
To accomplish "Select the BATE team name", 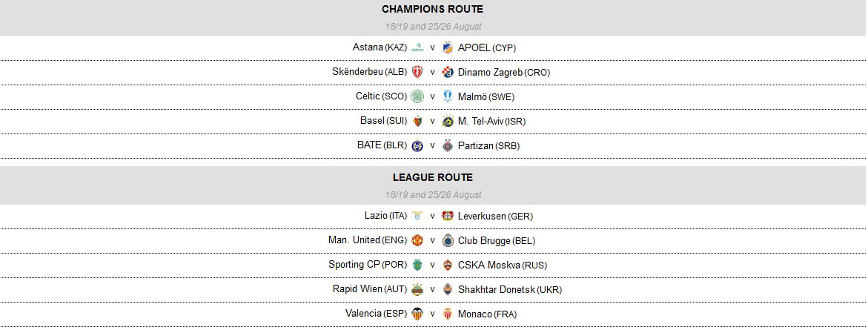I will coord(369,145).
